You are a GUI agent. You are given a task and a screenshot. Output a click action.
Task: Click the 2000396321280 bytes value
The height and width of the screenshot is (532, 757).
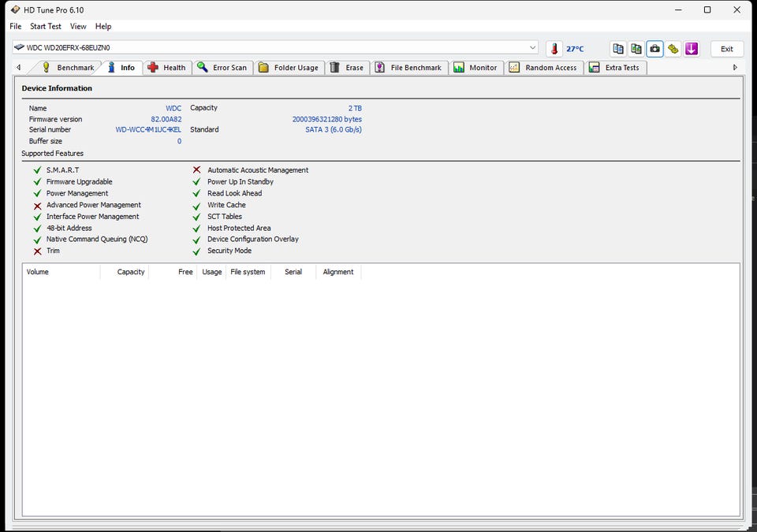326,119
